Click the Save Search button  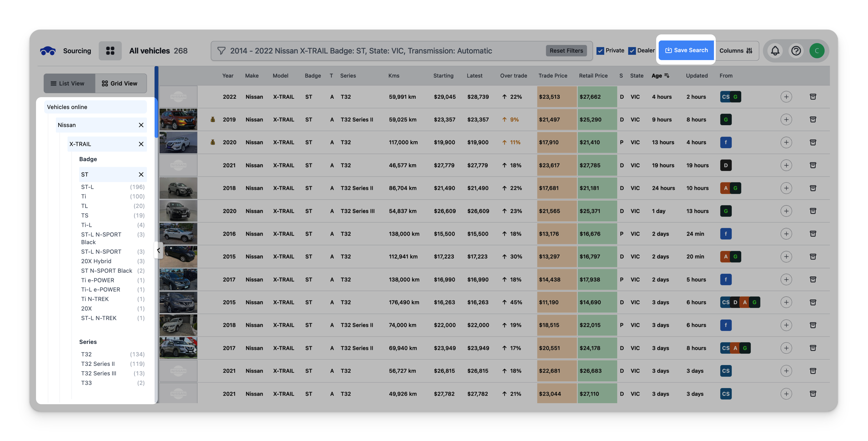(x=686, y=50)
